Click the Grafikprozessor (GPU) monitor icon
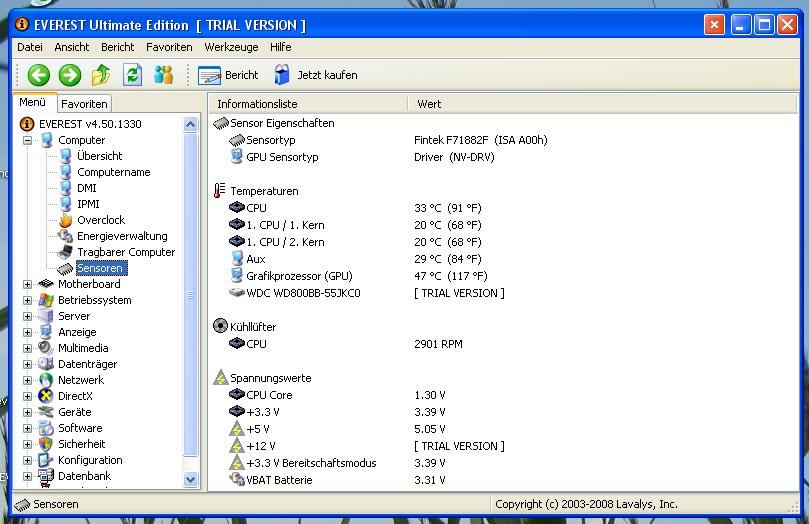The height and width of the screenshot is (524, 809). (237, 275)
